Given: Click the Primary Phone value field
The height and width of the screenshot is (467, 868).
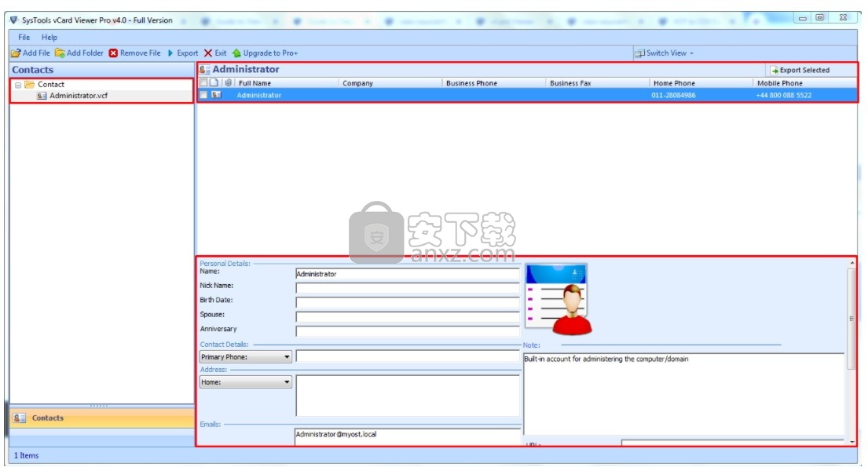Looking at the screenshot, I should (408, 356).
